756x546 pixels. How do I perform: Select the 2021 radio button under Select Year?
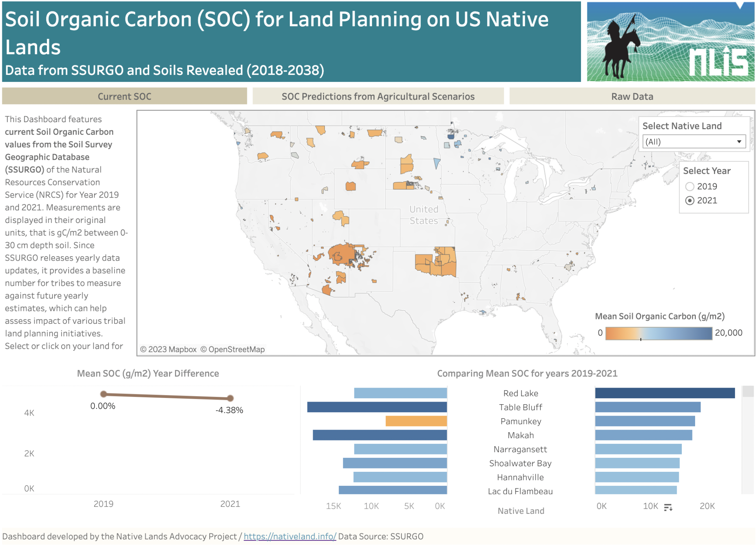click(x=690, y=200)
